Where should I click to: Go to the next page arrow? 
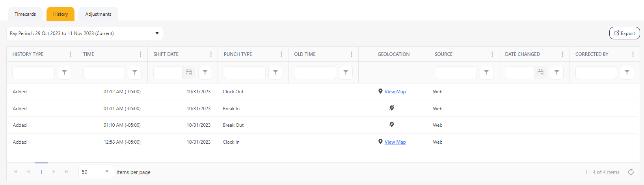[x=54, y=172]
